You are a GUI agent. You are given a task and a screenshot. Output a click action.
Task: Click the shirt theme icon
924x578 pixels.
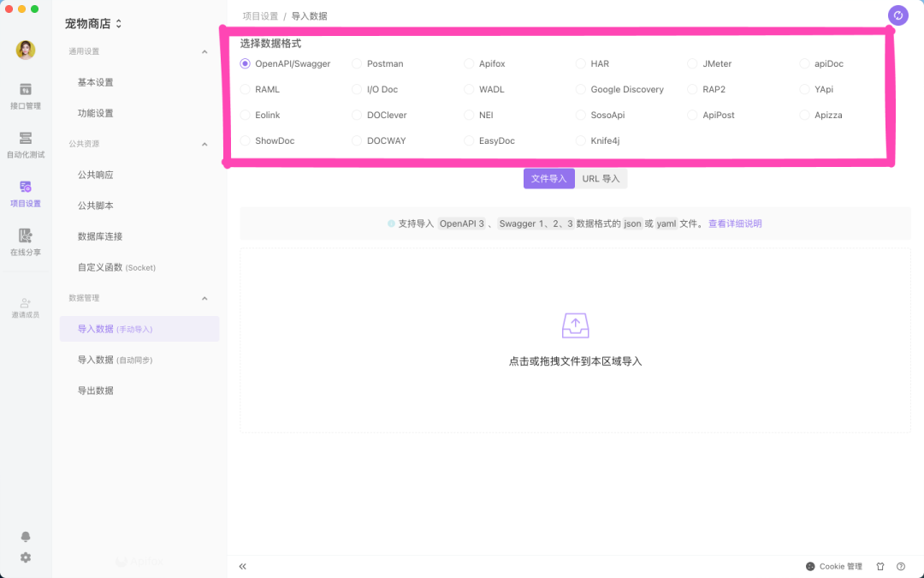point(880,566)
